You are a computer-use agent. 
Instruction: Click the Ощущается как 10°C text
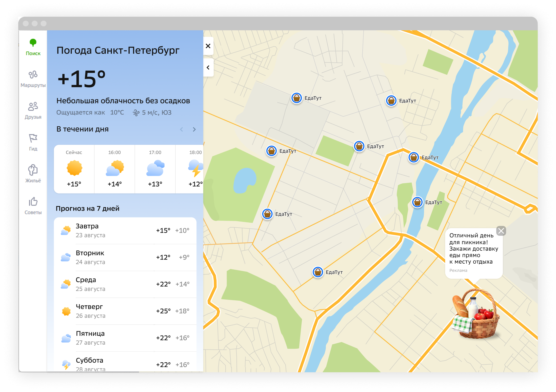pyautogui.click(x=90, y=112)
